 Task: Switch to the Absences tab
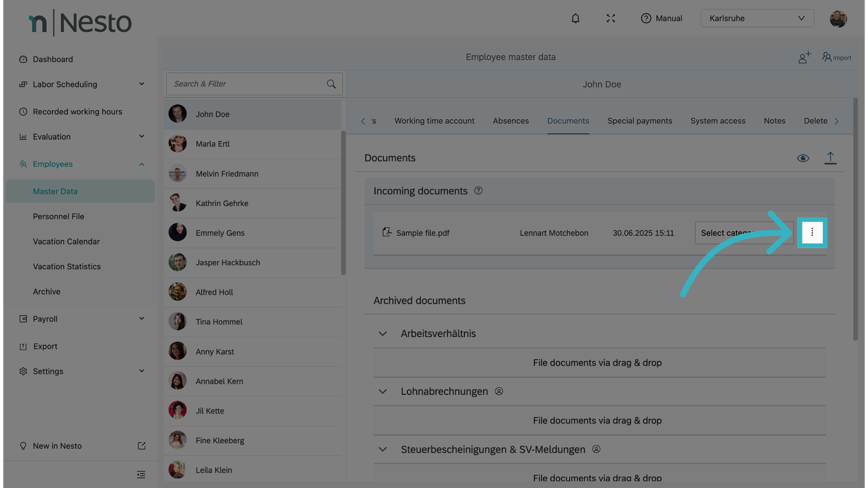[x=510, y=121]
